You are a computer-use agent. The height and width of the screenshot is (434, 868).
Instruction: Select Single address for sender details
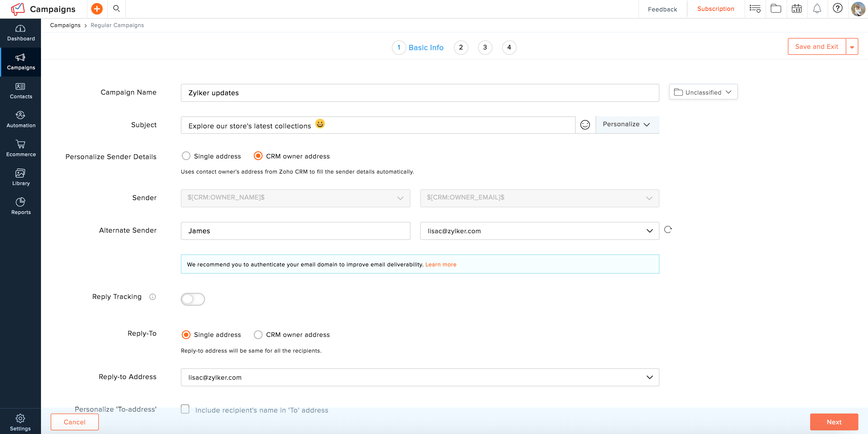tap(186, 156)
